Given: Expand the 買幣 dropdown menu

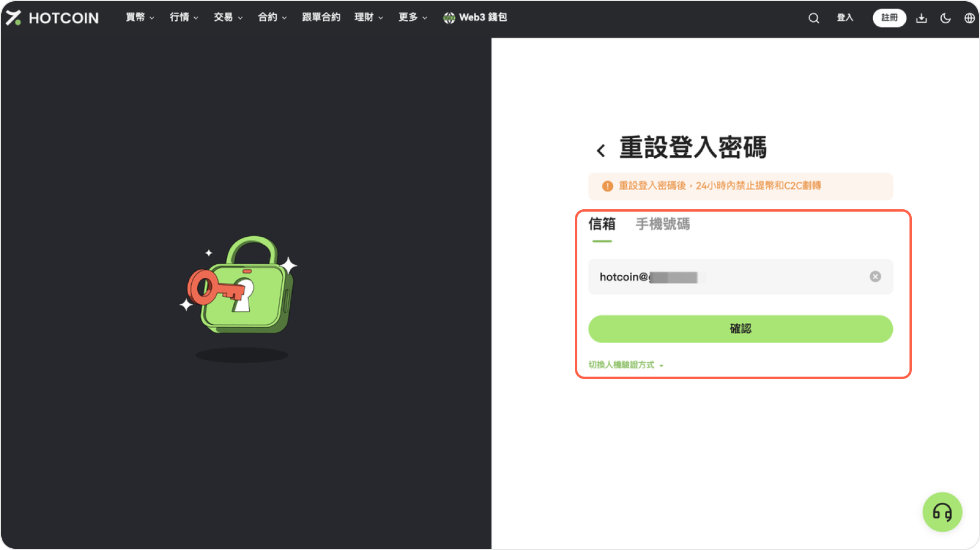Looking at the screenshot, I should click(x=140, y=17).
